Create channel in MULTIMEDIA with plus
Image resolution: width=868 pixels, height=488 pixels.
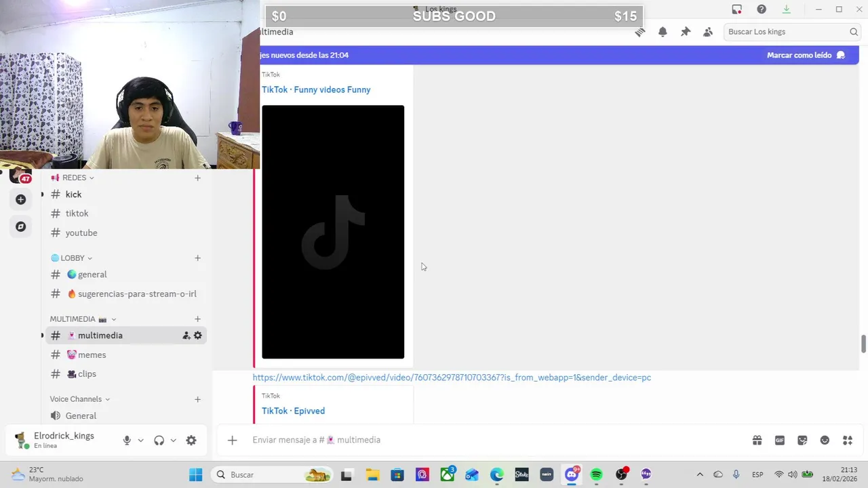pos(197,319)
